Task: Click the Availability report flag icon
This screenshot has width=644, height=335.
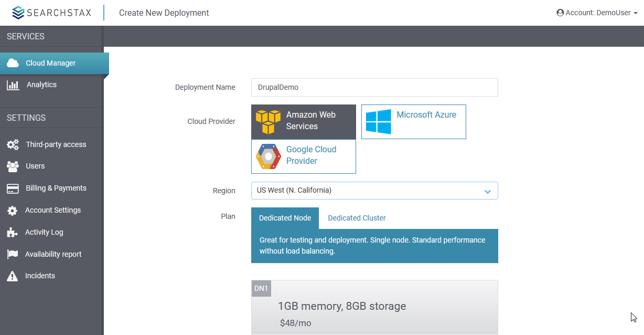Action: (13, 254)
